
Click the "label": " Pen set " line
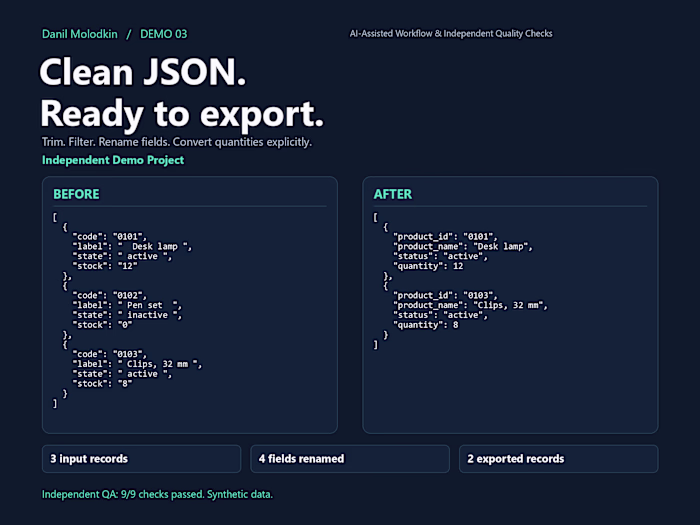(x=127, y=305)
